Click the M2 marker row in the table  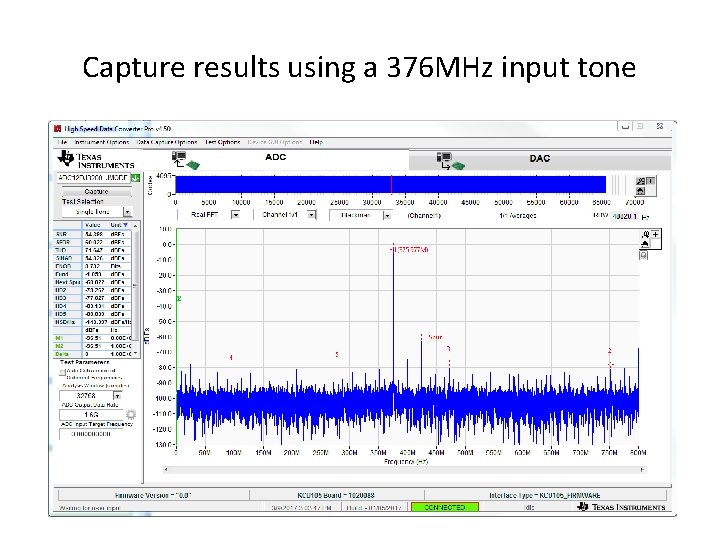click(x=93, y=346)
